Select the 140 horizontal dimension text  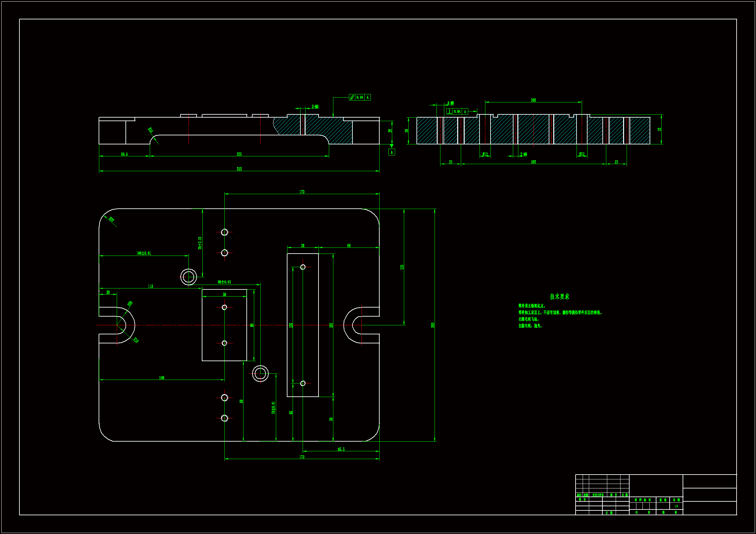(x=161, y=378)
